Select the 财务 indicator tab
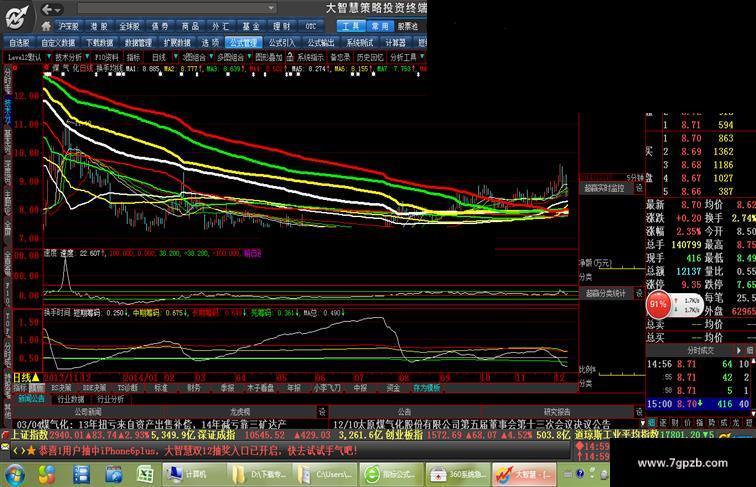 point(194,388)
